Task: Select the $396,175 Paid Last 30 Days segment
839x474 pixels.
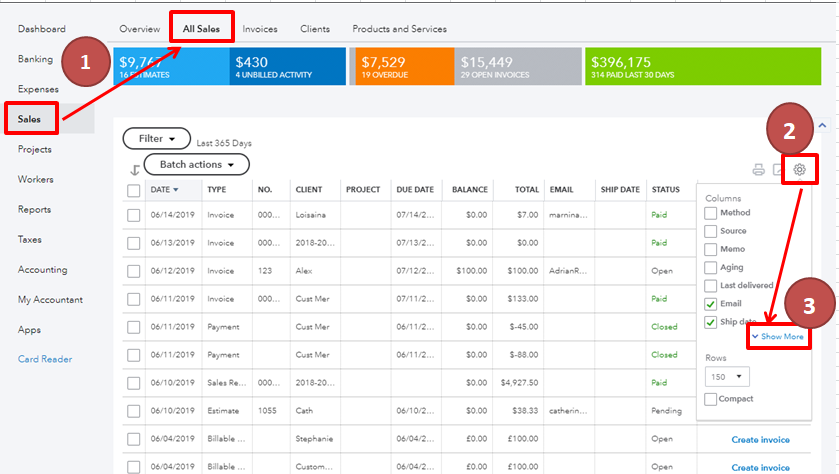Action: pyautogui.click(x=703, y=66)
